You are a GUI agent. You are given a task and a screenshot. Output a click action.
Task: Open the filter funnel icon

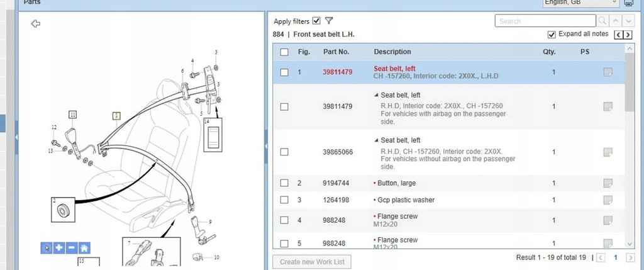coord(328,21)
